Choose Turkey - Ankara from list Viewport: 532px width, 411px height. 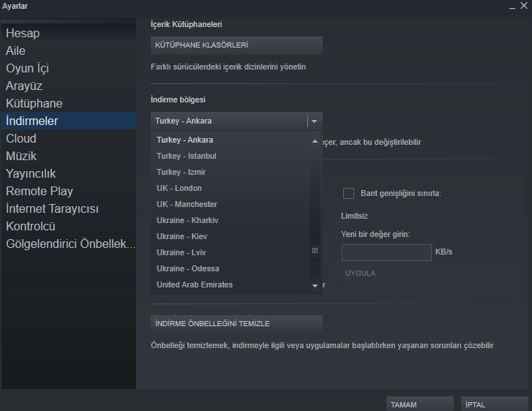tap(231, 140)
